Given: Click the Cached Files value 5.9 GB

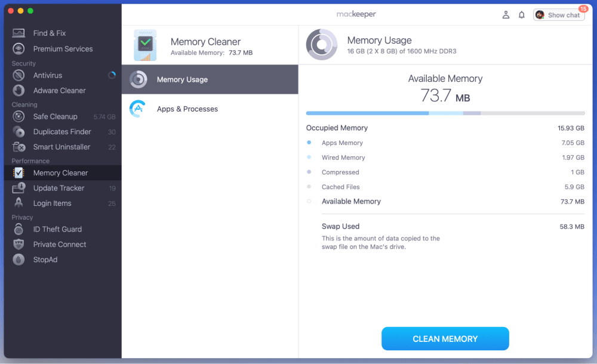Looking at the screenshot, I should click(x=574, y=187).
